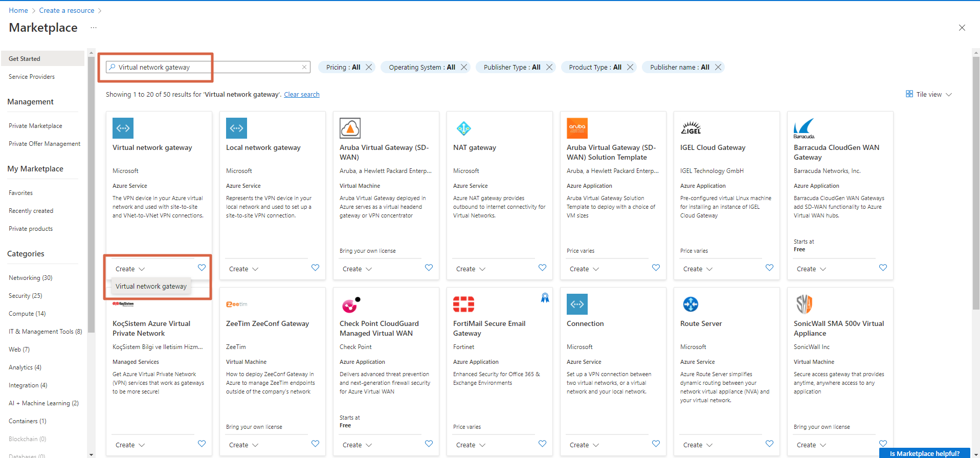
Task: Favorite the NAT gateway card
Action: 542,268
